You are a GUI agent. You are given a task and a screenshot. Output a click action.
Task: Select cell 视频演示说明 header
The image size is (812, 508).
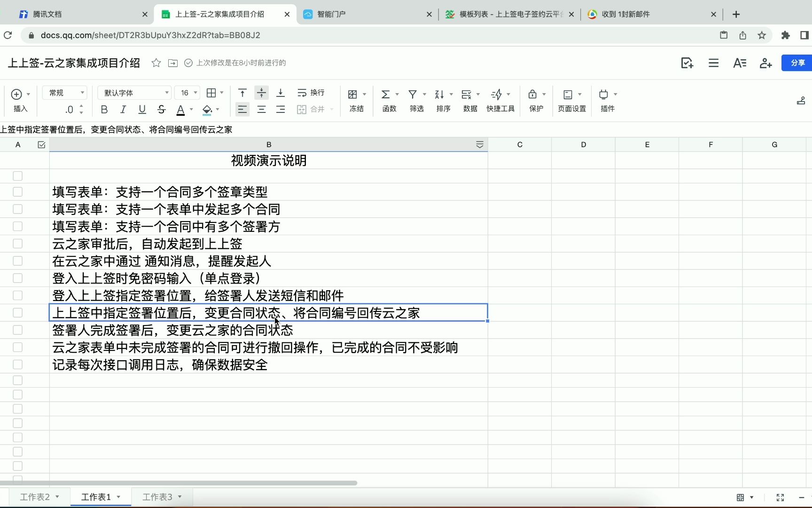point(269,160)
